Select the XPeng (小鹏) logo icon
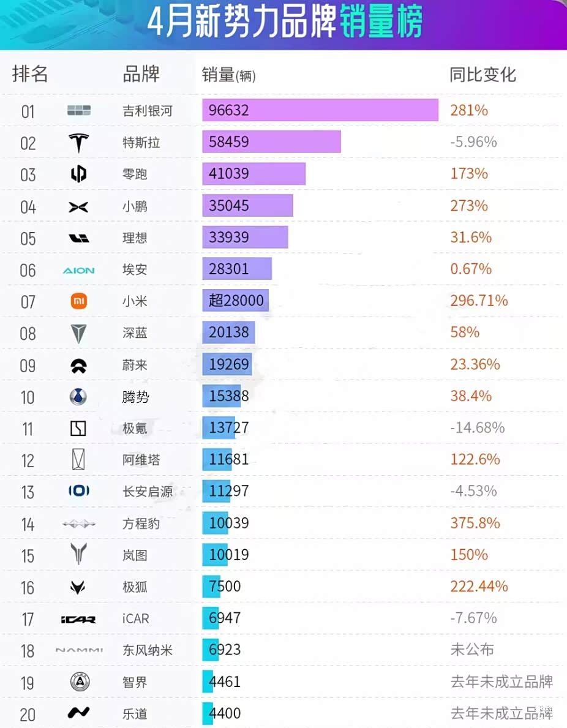 pyautogui.click(x=78, y=206)
